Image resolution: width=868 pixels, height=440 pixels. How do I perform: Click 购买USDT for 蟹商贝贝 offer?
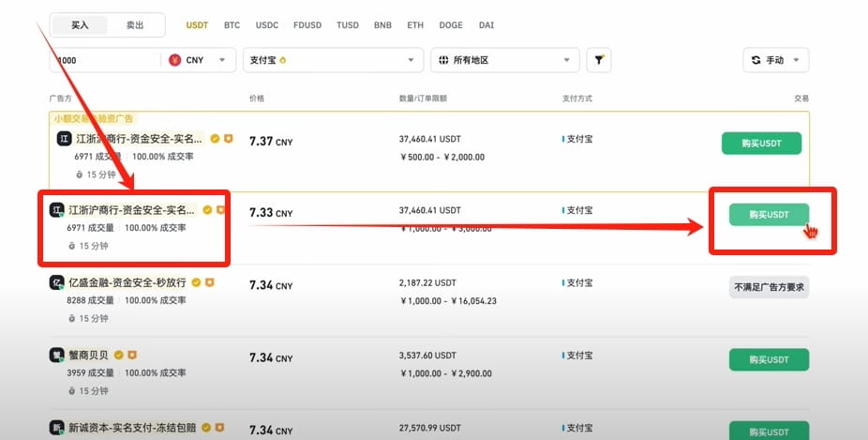pos(769,359)
